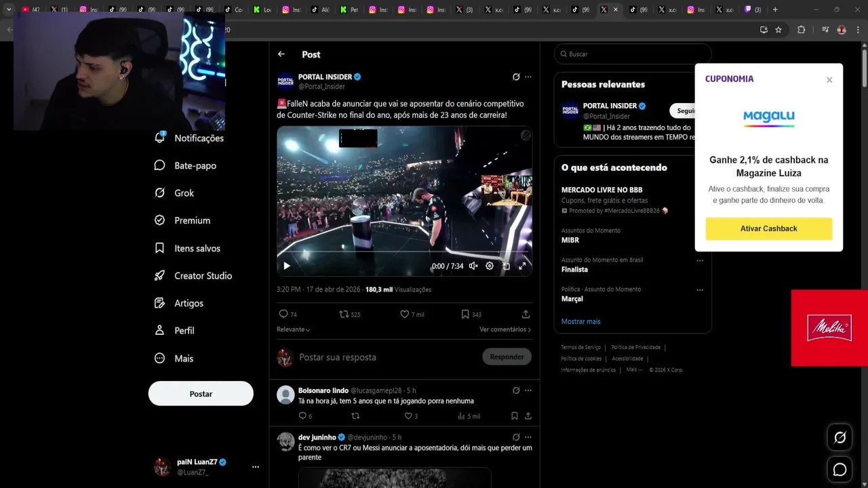Viewport: 868px width, 488px height.
Task: Expand footer Mais menu
Action: click(633, 370)
